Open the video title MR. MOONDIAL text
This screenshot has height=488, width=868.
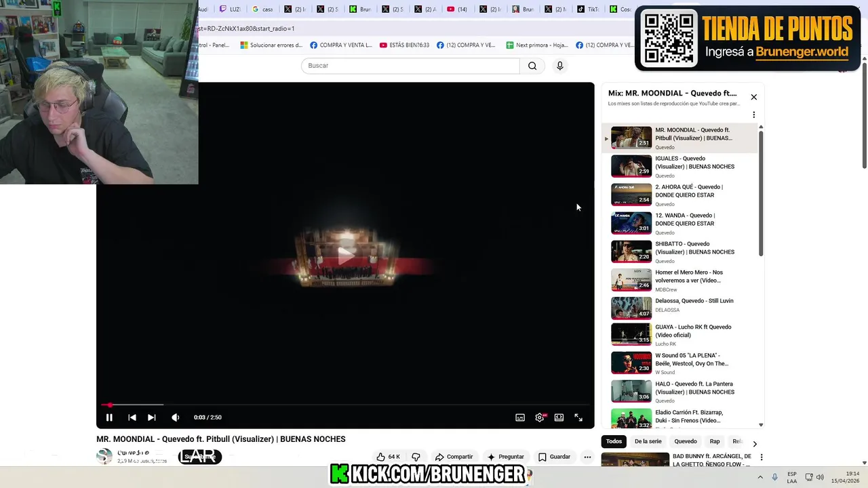221,439
